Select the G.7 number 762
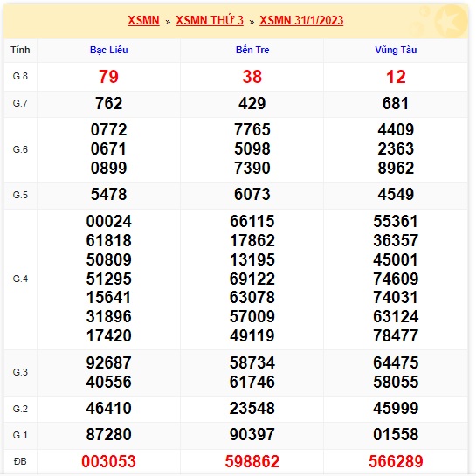This screenshot has width=476, height=476. click(108, 104)
